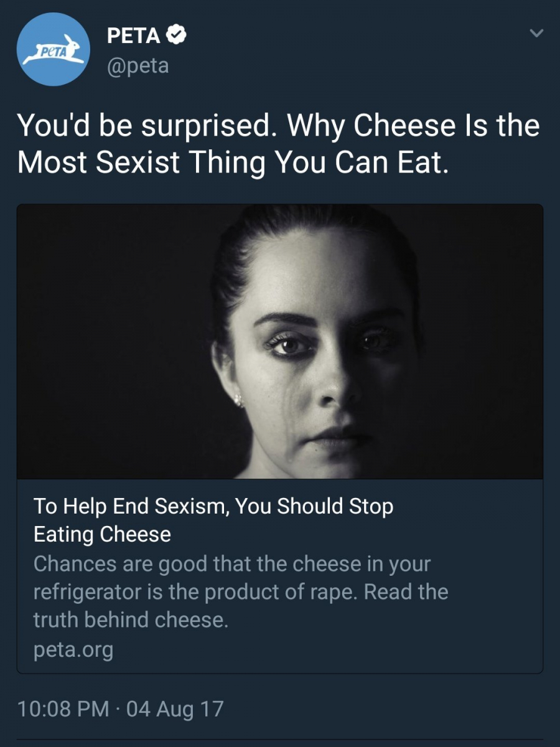
Task: Click "truth behind cheese." card text
Action: pos(131,619)
